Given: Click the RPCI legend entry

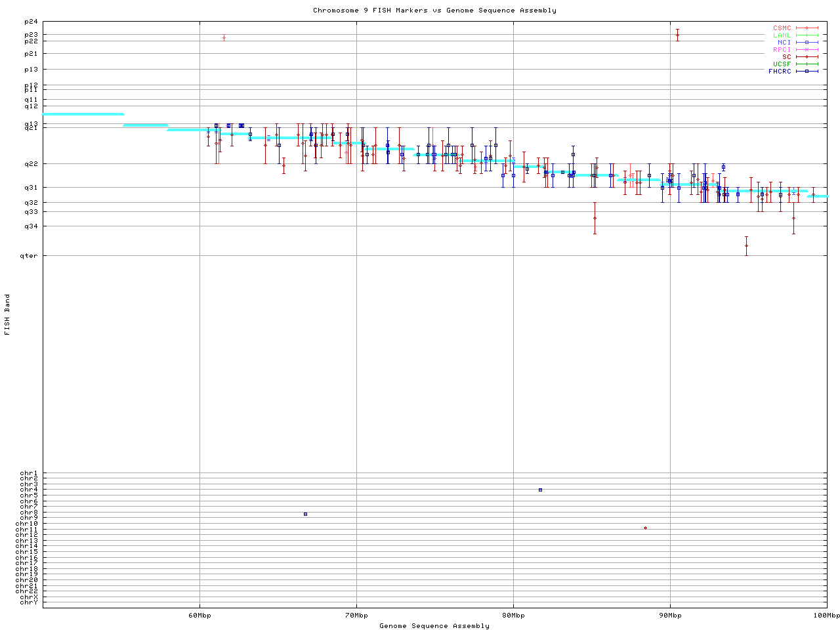Looking at the screenshot, I should click(782, 50).
